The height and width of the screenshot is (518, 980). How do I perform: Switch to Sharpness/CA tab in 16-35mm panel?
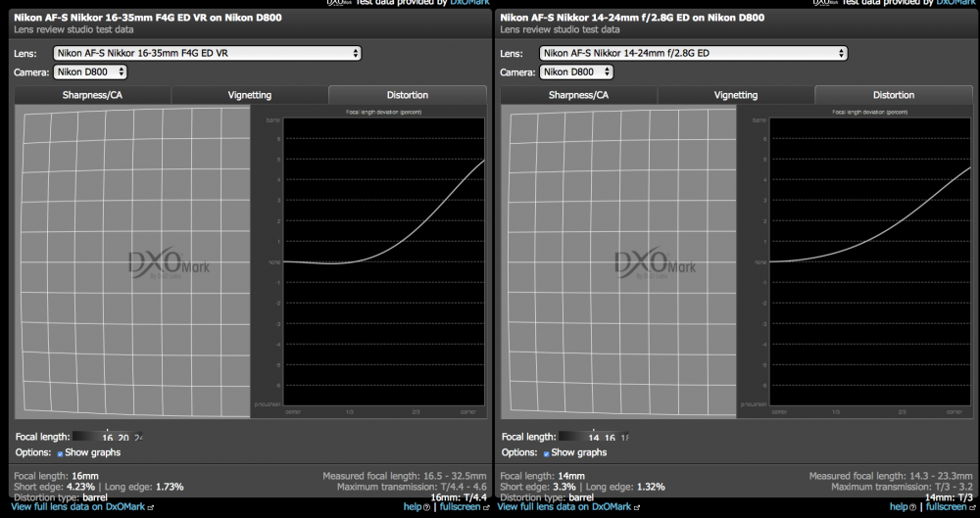tap(92, 95)
